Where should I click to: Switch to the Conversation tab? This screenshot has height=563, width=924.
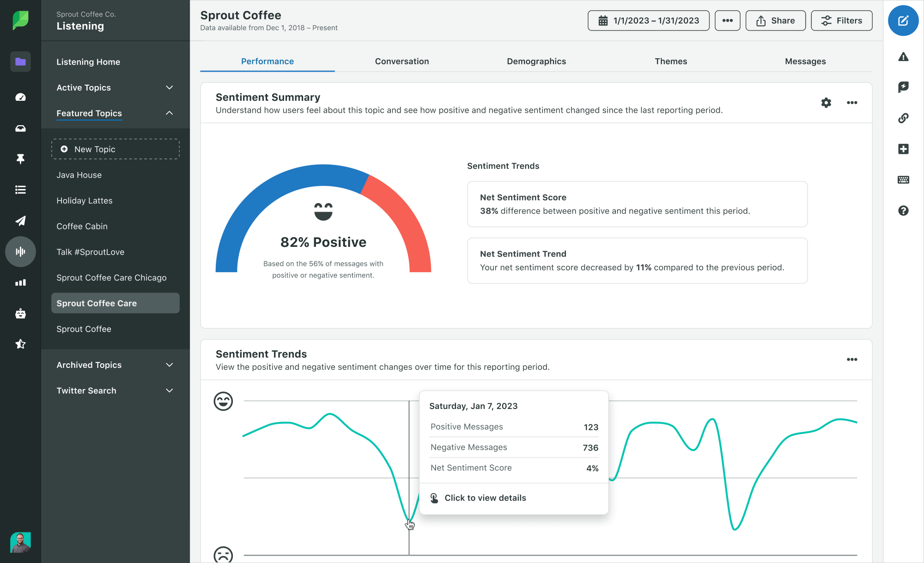point(401,61)
